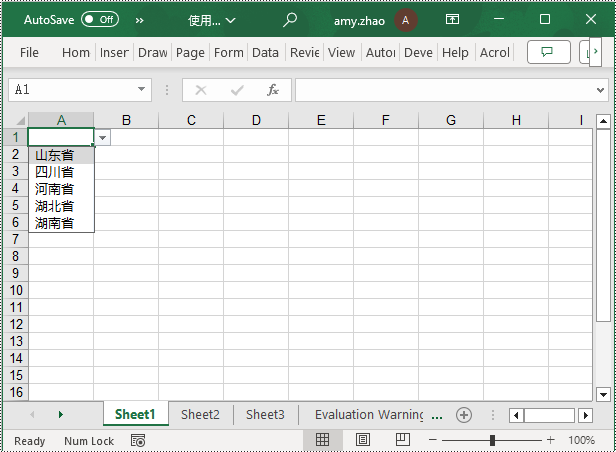The image size is (616, 452).
Task: Click the Comments speech bubble button
Action: tap(548, 52)
